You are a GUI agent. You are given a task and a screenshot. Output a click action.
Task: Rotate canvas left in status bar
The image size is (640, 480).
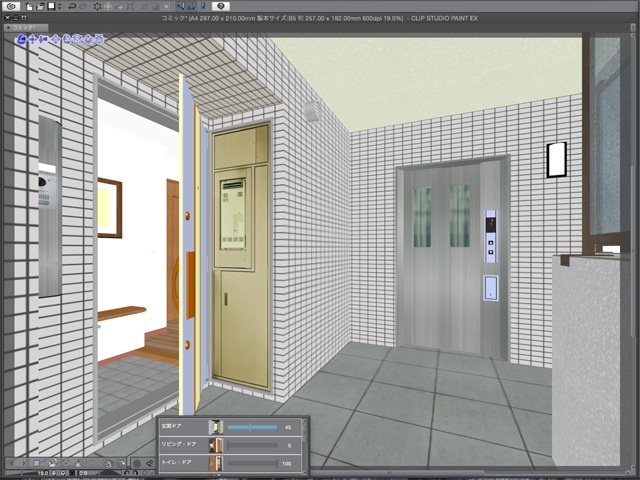(x=127, y=473)
